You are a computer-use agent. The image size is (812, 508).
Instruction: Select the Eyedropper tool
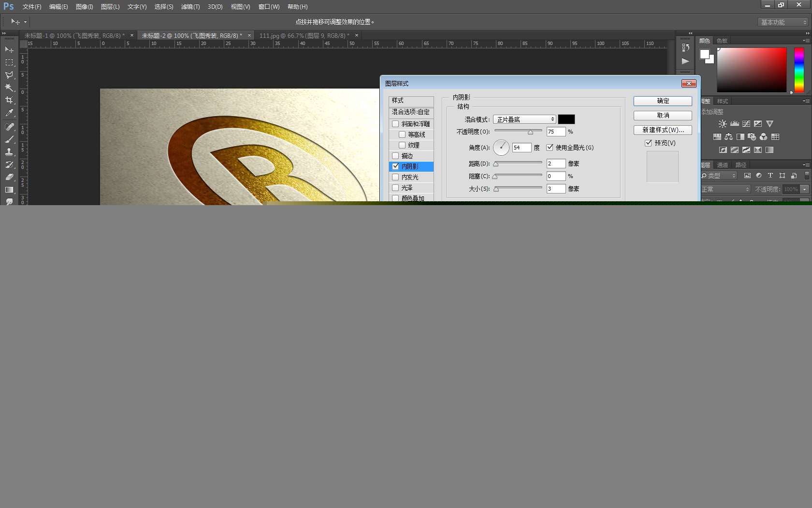9,113
